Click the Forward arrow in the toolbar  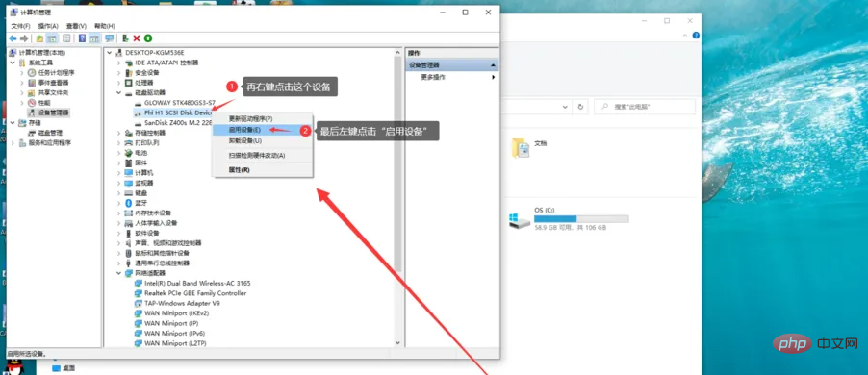point(24,38)
